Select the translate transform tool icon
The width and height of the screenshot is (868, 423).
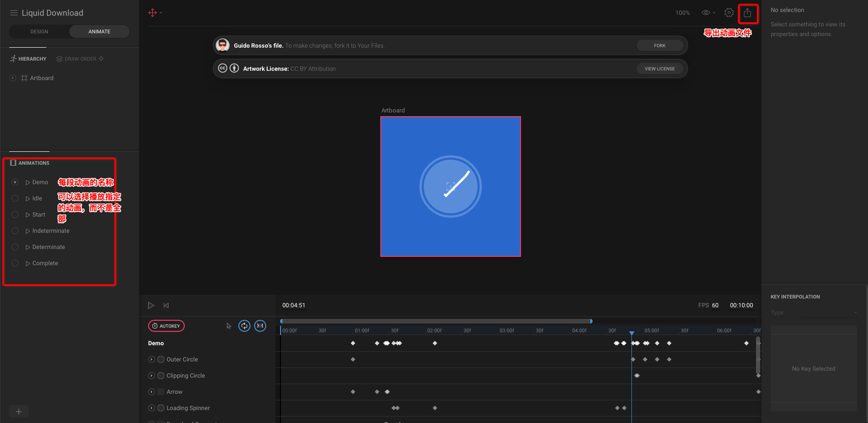point(153,13)
